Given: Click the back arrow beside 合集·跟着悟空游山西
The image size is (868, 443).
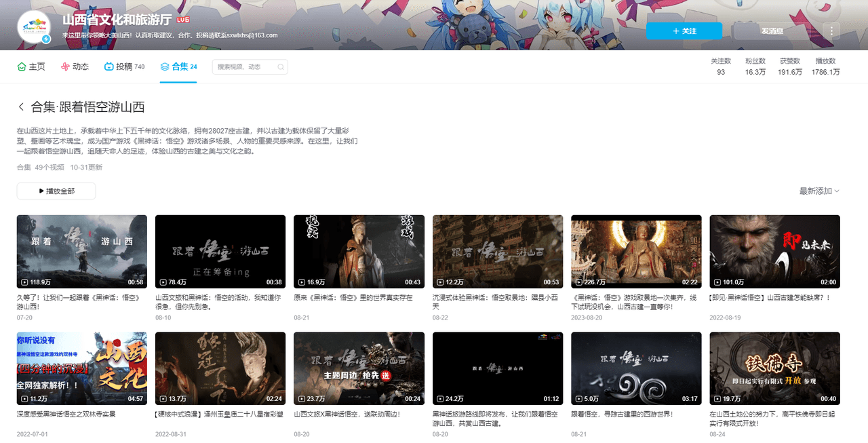Looking at the screenshot, I should [x=21, y=107].
